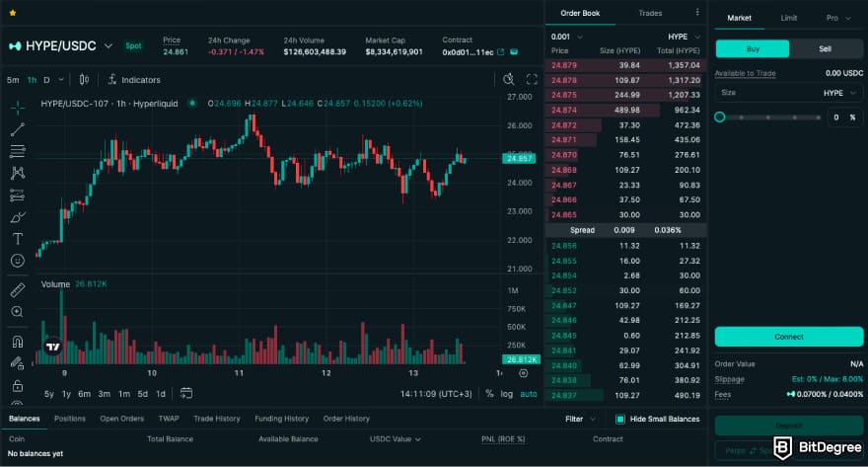Activate the chart zoom-in tool
Image resolution: width=868 pixels, height=467 pixels.
point(18,311)
